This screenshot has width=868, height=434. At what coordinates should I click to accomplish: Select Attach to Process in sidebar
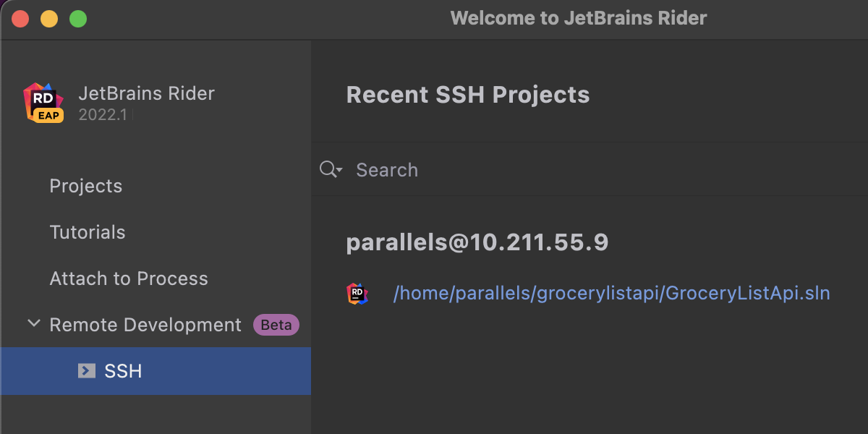point(128,278)
